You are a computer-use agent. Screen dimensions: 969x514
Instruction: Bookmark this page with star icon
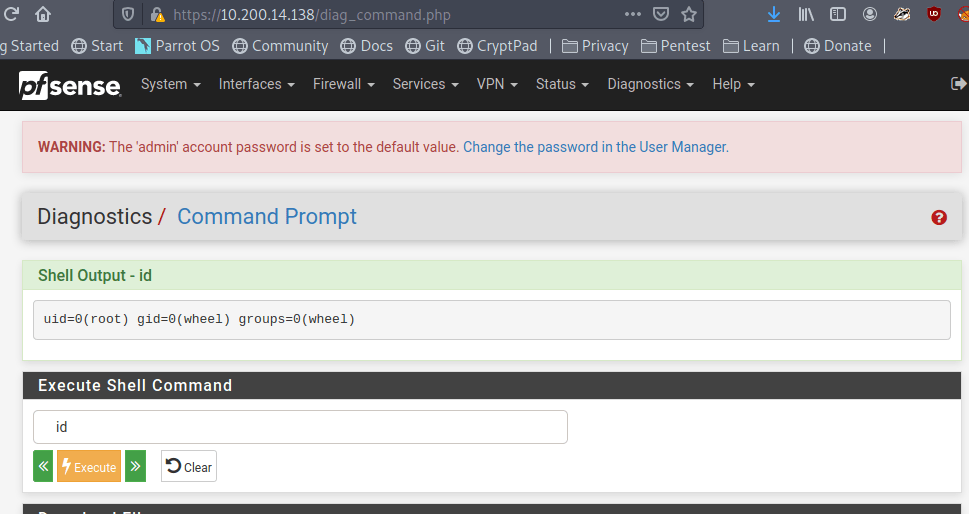tap(689, 15)
